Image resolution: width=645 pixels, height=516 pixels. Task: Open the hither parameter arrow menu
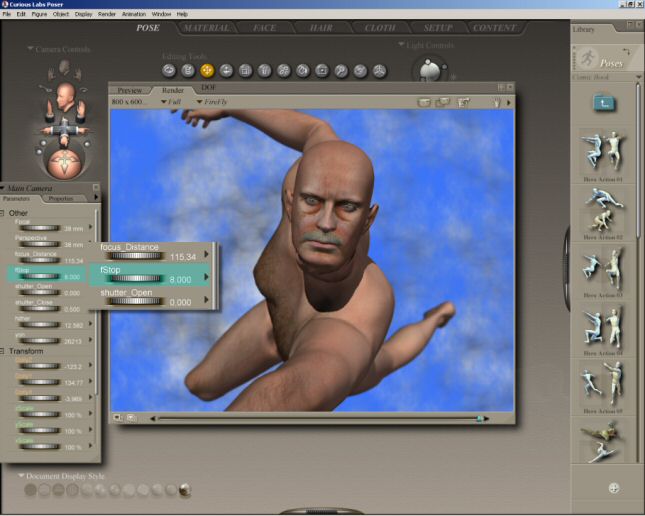coord(90,324)
